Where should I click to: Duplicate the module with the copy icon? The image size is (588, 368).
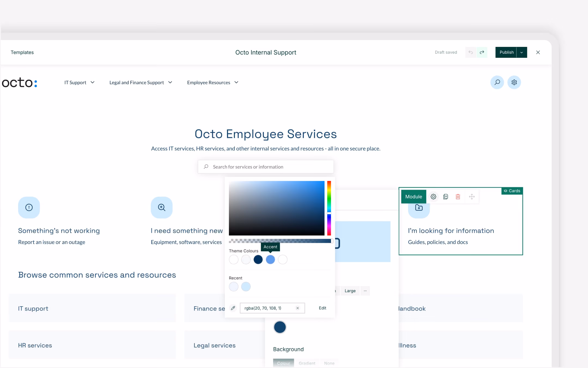click(x=445, y=197)
